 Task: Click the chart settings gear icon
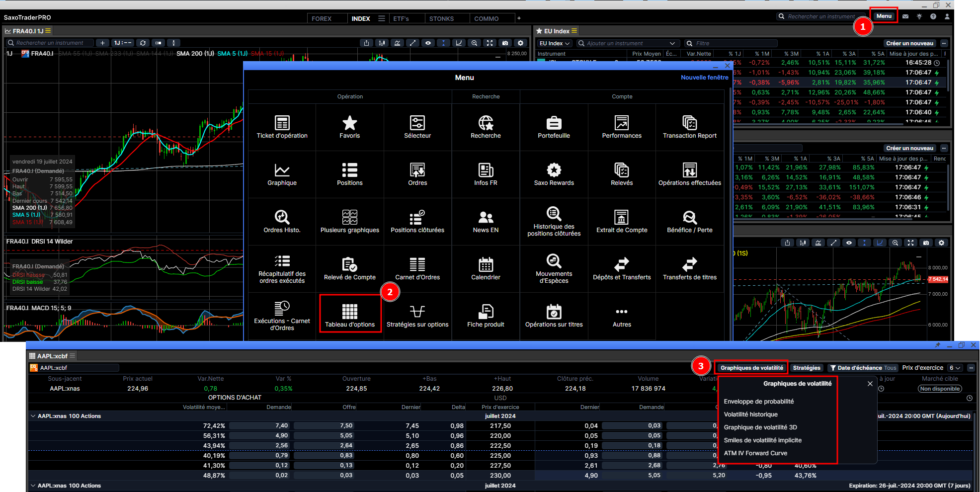point(520,43)
